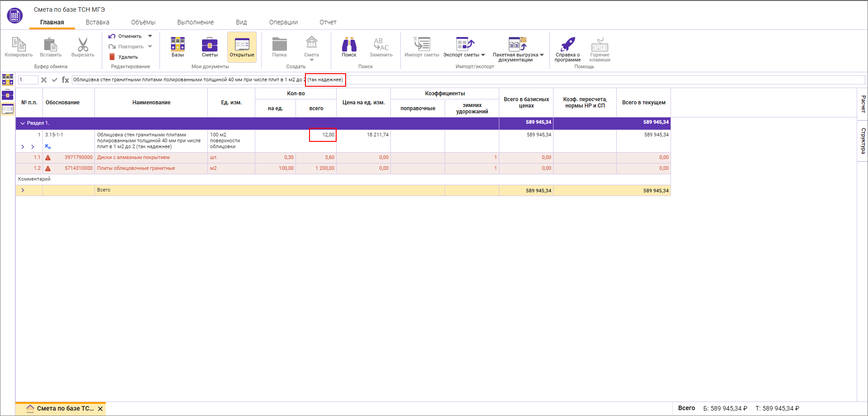Click the Заменить replace icon

click(x=381, y=44)
